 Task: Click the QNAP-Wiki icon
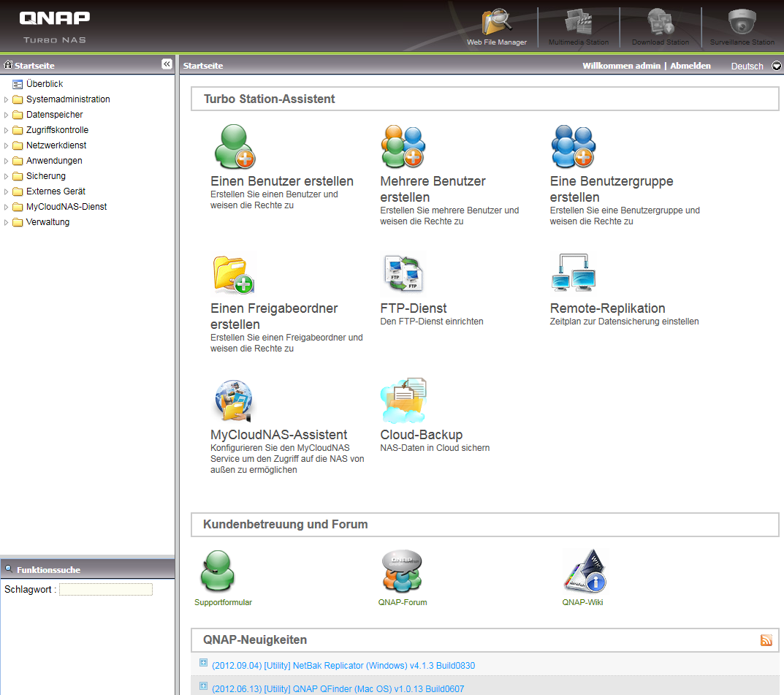[x=585, y=571]
